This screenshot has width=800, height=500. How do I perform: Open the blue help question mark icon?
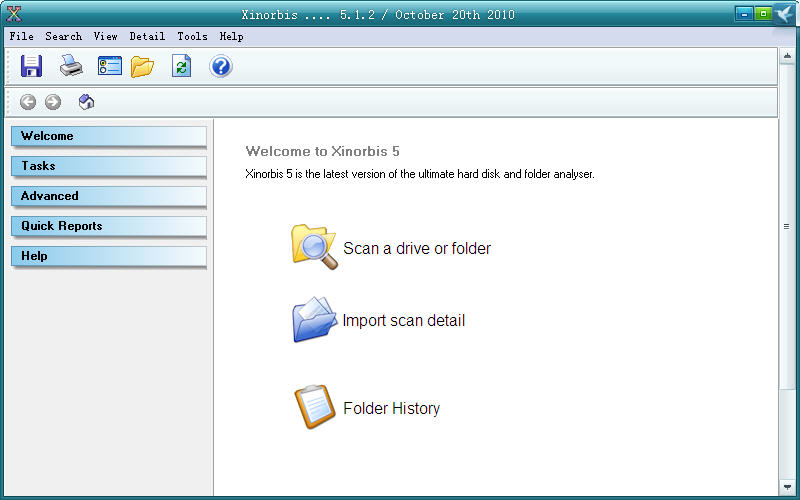coord(221,67)
